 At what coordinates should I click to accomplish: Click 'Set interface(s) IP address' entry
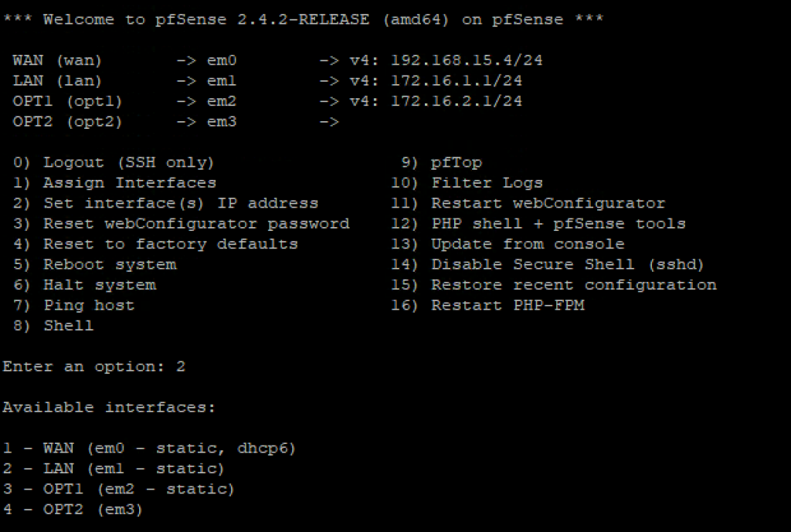pyautogui.click(x=165, y=204)
